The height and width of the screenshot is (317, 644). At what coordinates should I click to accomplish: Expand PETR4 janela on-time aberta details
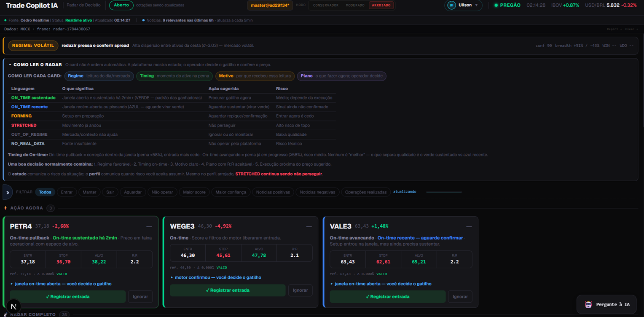click(x=61, y=284)
